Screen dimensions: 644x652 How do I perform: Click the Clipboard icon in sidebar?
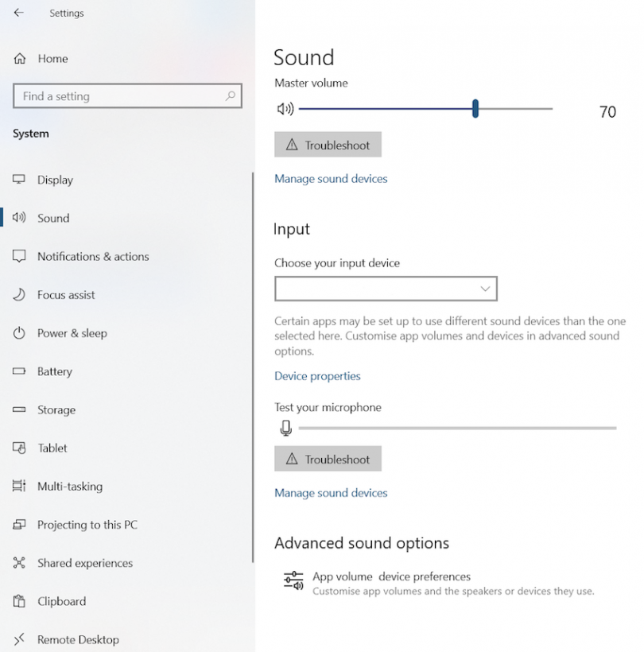coord(22,601)
